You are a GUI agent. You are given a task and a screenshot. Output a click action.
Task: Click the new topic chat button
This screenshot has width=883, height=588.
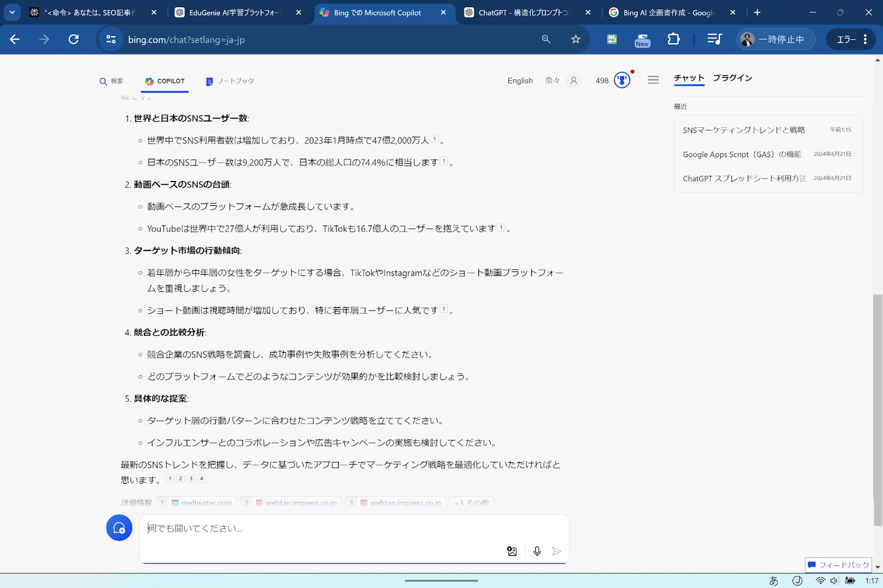coord(119,528)
